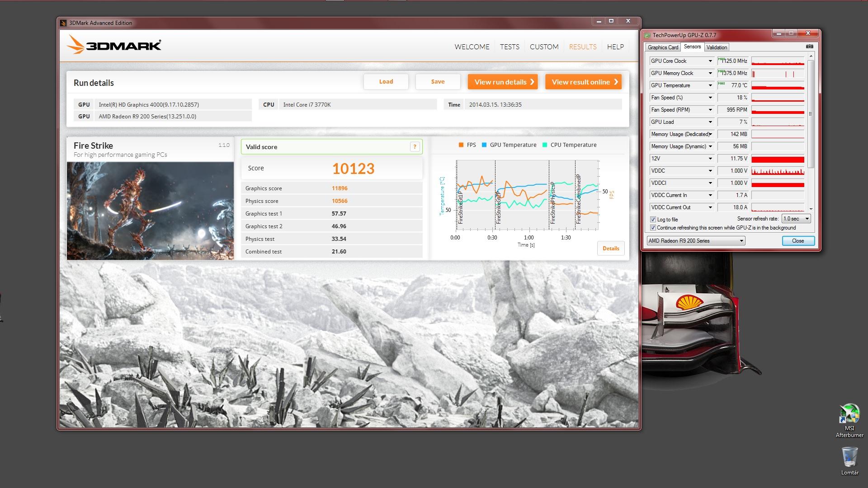Screen dimensions: 868x488
Task: Switch to GPU-Z Sensors tab
Action: (692, 47)
